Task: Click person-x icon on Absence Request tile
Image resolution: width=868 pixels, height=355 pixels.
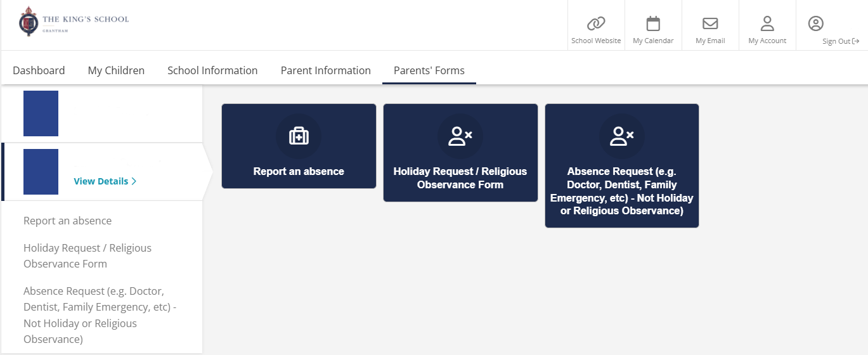Action: coord(621,136)
